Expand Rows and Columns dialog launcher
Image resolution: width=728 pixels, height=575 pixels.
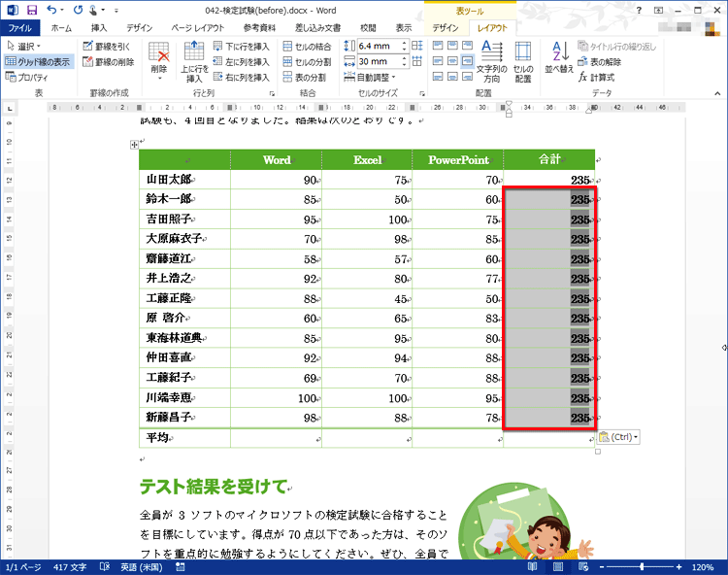pos(272,93)
